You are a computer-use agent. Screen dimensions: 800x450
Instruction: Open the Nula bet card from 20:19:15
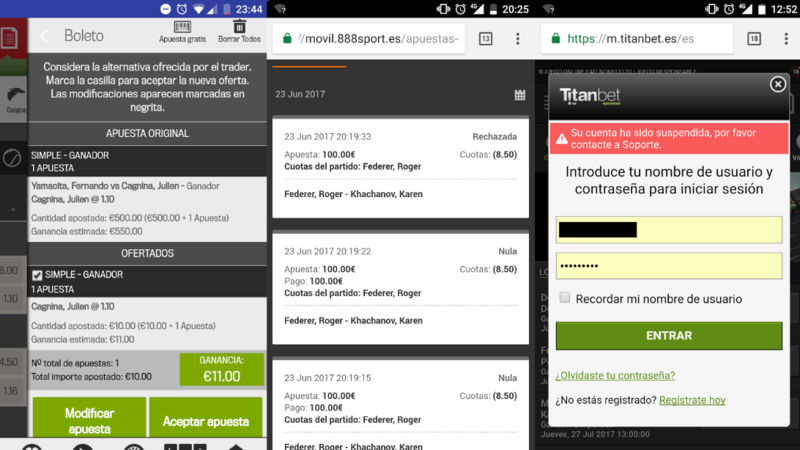point(401,405)
